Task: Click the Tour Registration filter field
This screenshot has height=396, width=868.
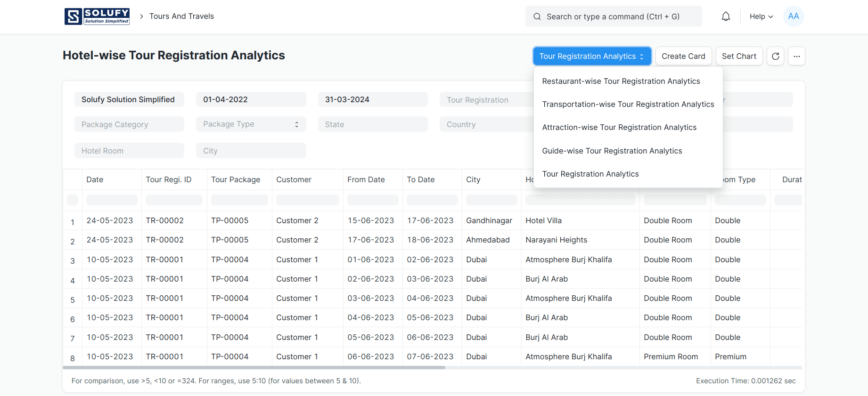Action: pyautogui.click(x=486, y=99)
